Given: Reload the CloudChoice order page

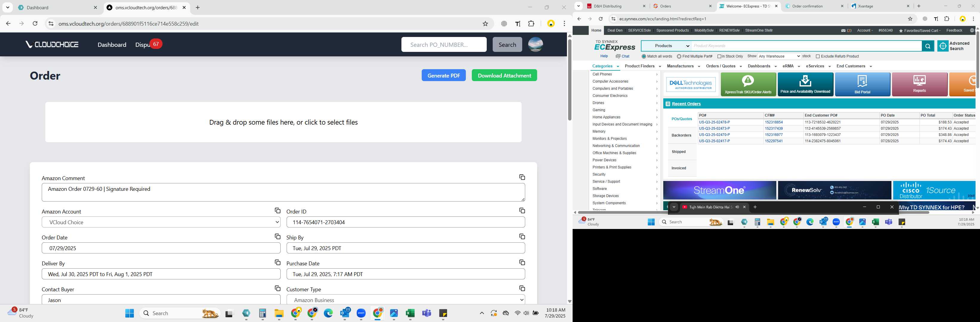Looking at the screenshot, I should tap(35, 24).
